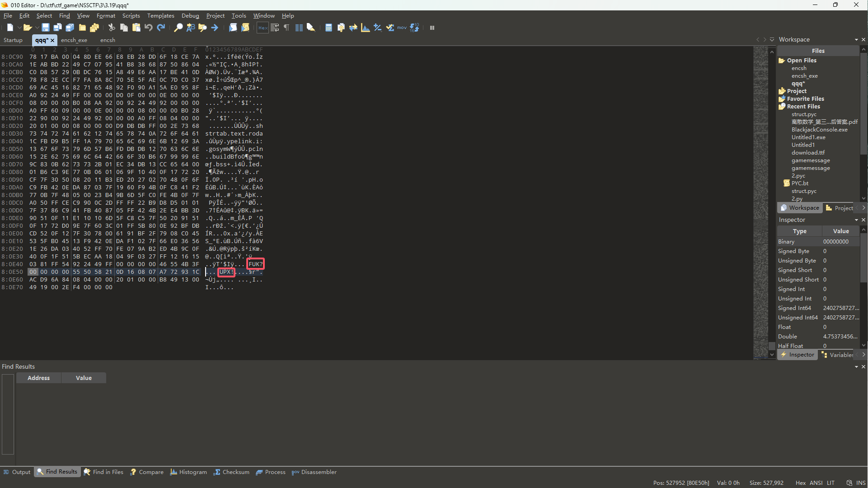This screenshot has height=488, width=868.
Task: Toggle LIT endian setting in status bar
Action: tap(830, 483)
